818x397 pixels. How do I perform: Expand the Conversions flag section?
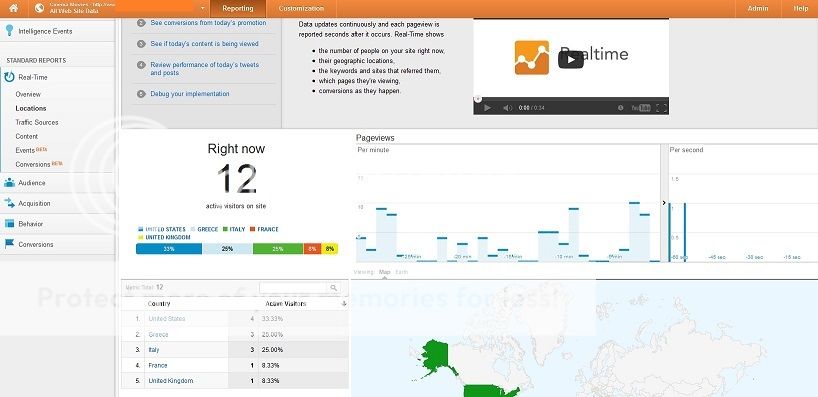[x=36, y=244]
